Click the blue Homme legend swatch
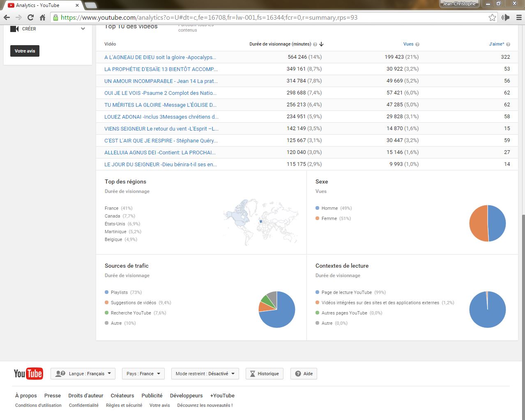This screenshot has width=525, height=420. pos(317,208)
